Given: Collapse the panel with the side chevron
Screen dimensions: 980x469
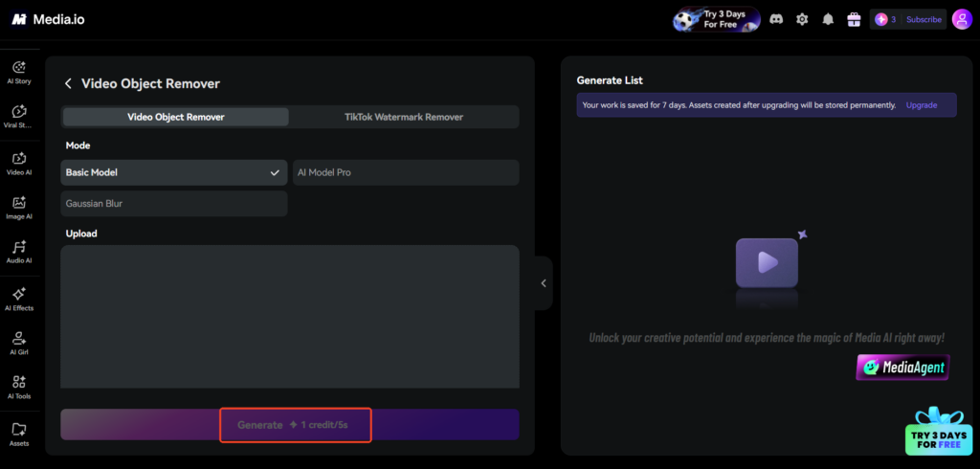Looking at the screenshot, I should click(x=544, y=283).
